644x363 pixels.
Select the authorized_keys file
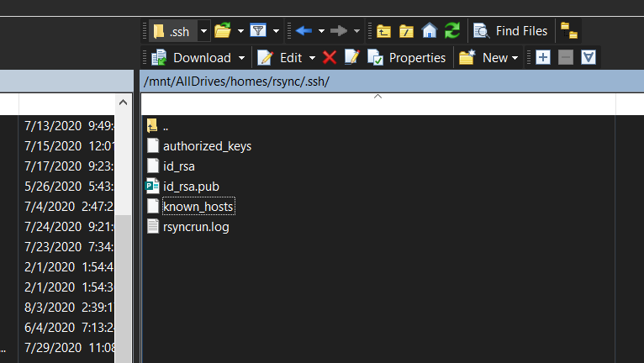(x=207, y=146)
